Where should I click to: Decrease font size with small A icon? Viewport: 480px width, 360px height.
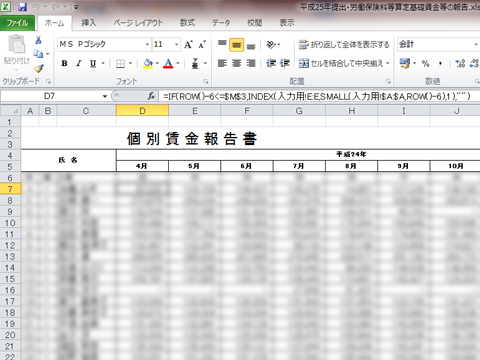tap(202, 45)
